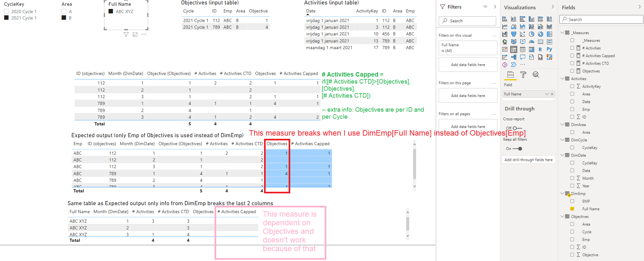Select the card (123) visual
Viewport: 644px width, 261px height.
click(x=541, y=42)
